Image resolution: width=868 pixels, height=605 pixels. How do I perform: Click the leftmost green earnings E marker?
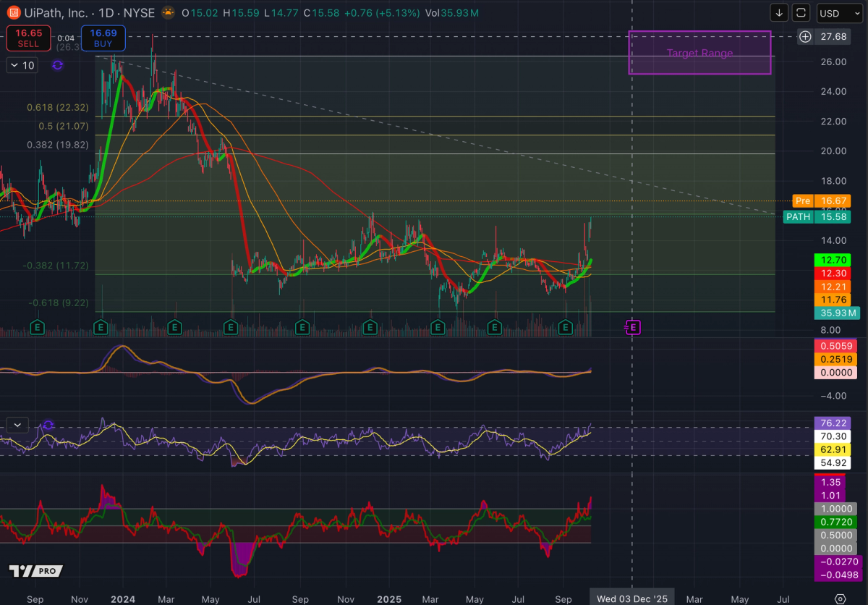(x=38, y=328)
